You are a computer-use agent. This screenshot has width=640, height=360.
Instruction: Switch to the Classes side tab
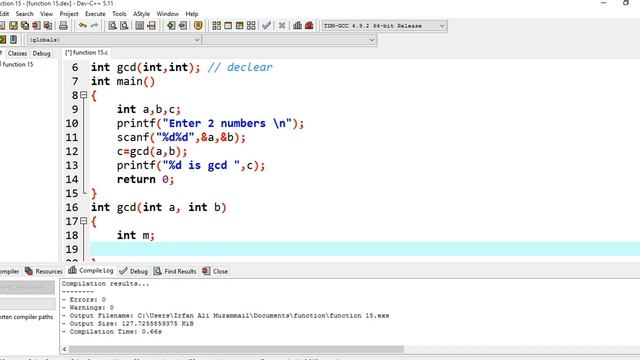tap(17, 53)
